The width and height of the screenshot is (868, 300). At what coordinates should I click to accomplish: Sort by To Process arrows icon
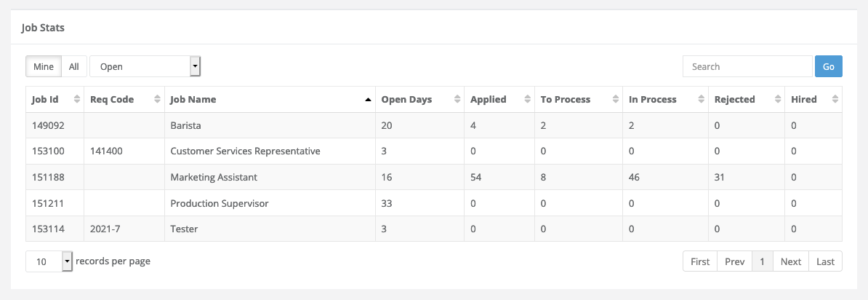coord(616,100)
